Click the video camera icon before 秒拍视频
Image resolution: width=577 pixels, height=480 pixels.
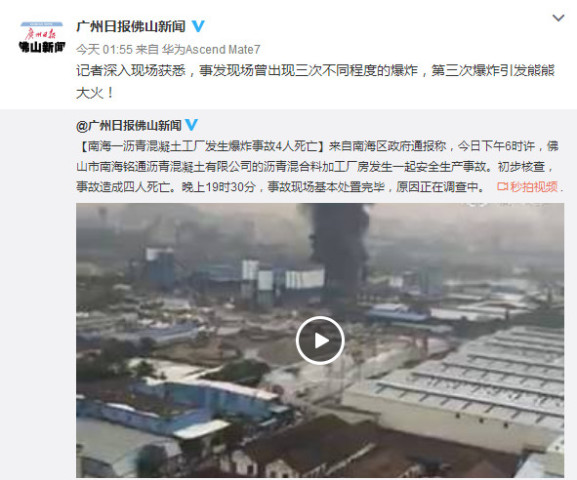click(x=502, y=187)
